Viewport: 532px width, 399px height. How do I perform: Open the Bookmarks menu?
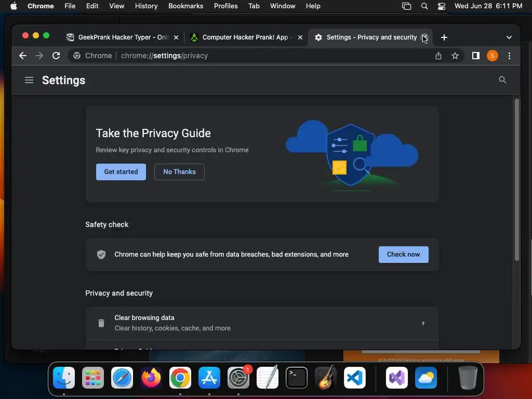(x=185, y=6)
